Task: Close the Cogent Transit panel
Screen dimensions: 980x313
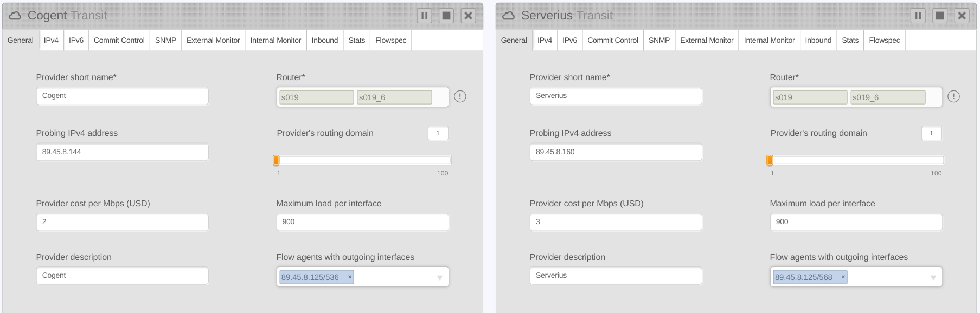Action: 468,16
